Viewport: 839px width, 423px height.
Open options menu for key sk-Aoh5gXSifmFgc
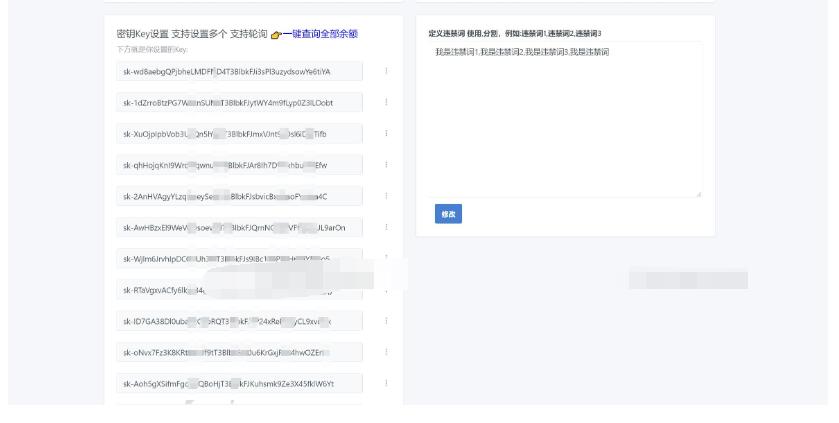[386, 383]
